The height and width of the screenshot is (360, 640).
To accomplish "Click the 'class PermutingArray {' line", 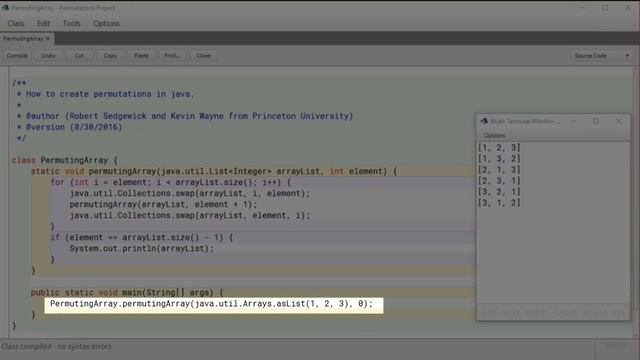I will pos(64,160).
